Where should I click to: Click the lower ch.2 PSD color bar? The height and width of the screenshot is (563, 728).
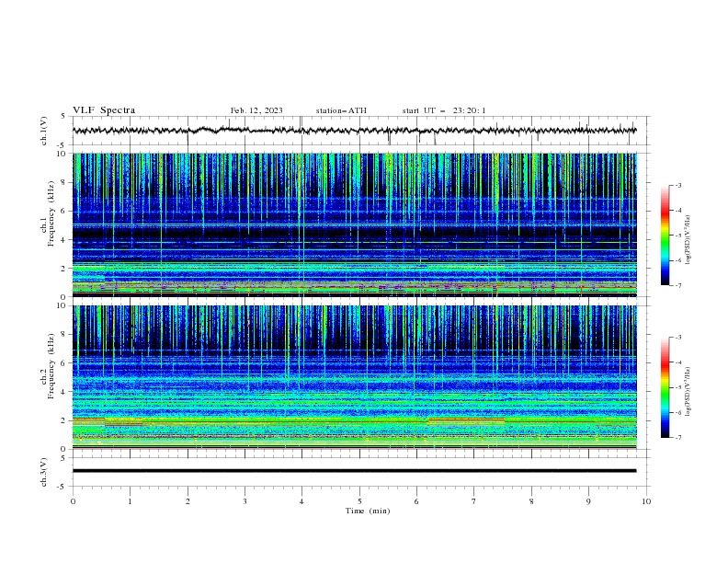click(665, 387)
